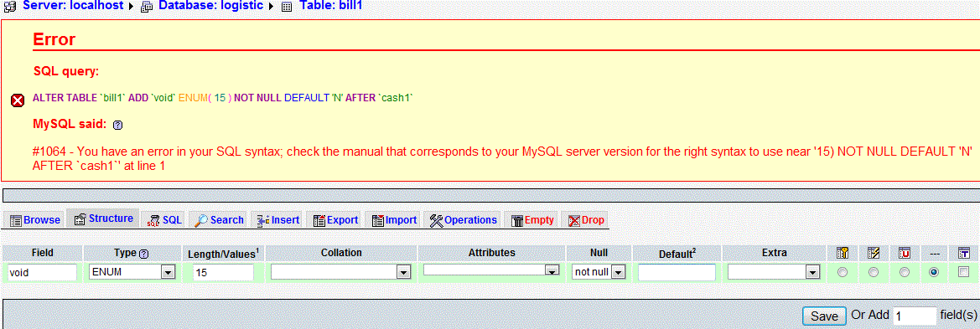Click the Extra column header
The height and width of the screenshot is (329, 980).
(x=775, y=253)
